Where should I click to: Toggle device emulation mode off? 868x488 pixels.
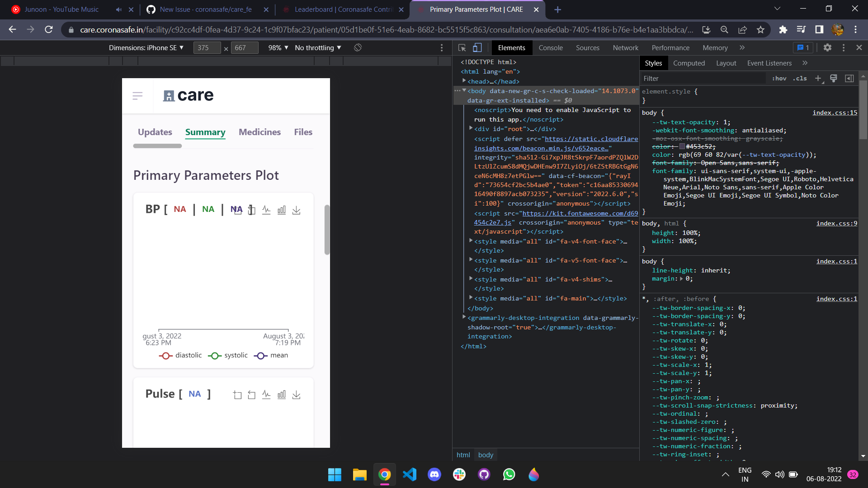(478, 47)
